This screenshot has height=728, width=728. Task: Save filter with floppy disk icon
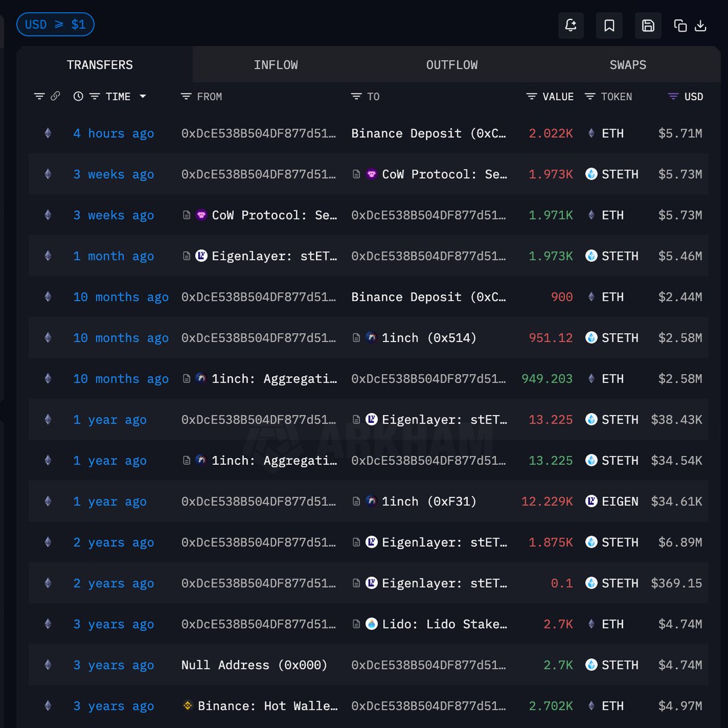(648, 25)
